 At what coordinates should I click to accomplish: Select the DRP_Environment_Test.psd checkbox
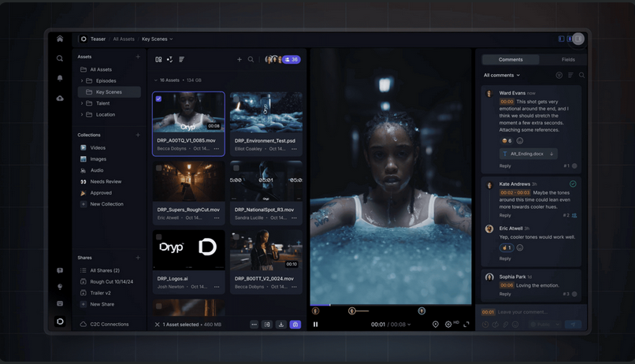pos(236,99)
